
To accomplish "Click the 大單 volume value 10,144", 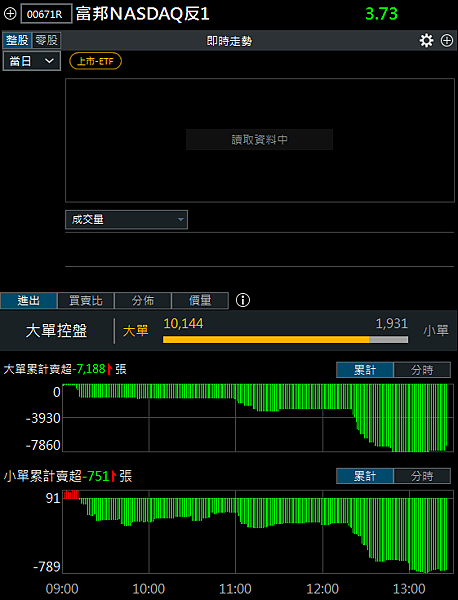I will pyautogui.click(x=183, y=324).
